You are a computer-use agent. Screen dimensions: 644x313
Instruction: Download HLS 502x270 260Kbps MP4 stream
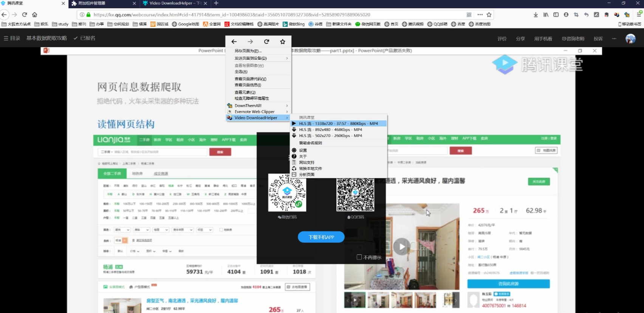339,136
